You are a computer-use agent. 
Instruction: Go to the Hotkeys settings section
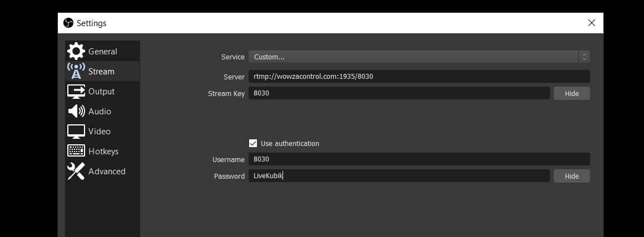coord(102,151)
